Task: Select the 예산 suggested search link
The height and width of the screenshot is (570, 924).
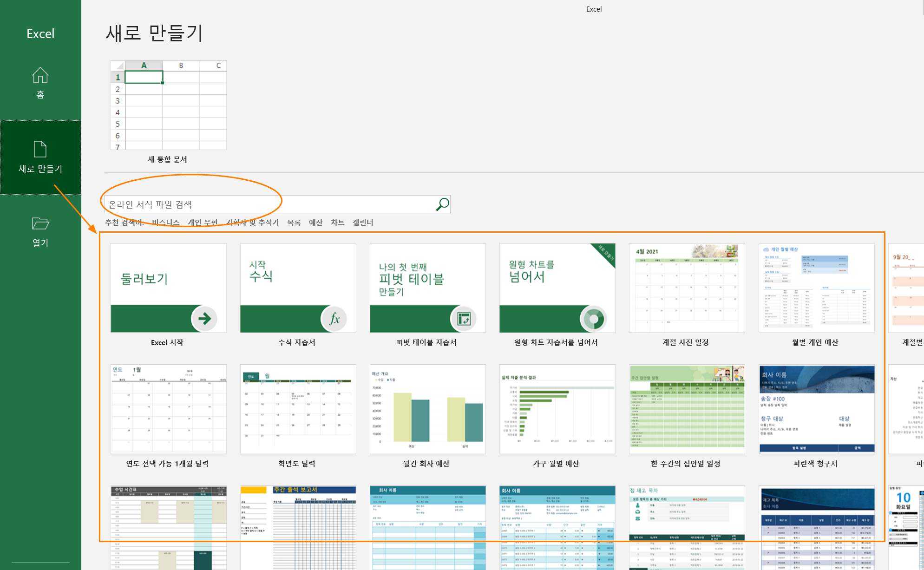Action: [x=315, y=223]
